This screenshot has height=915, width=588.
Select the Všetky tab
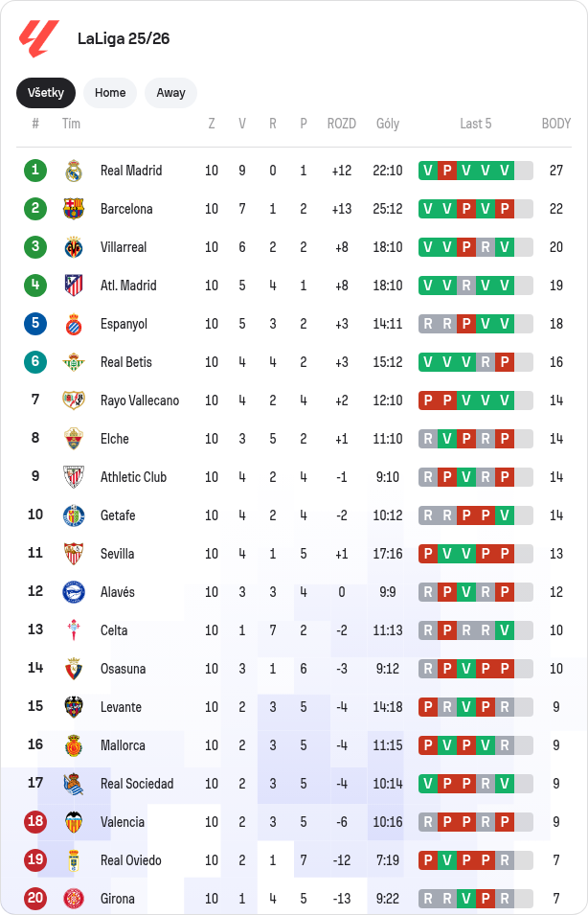pyautogui.click(x=46, y=93)
